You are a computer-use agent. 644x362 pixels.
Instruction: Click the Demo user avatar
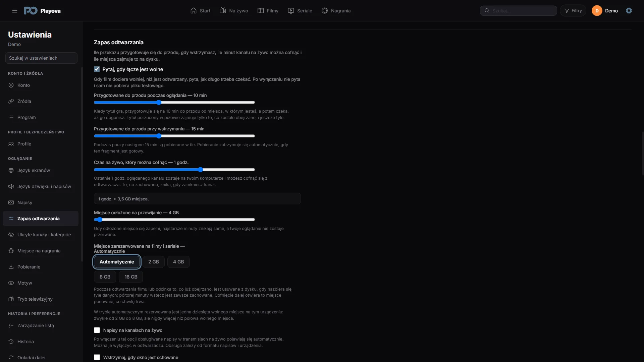[x=597, y=11]
